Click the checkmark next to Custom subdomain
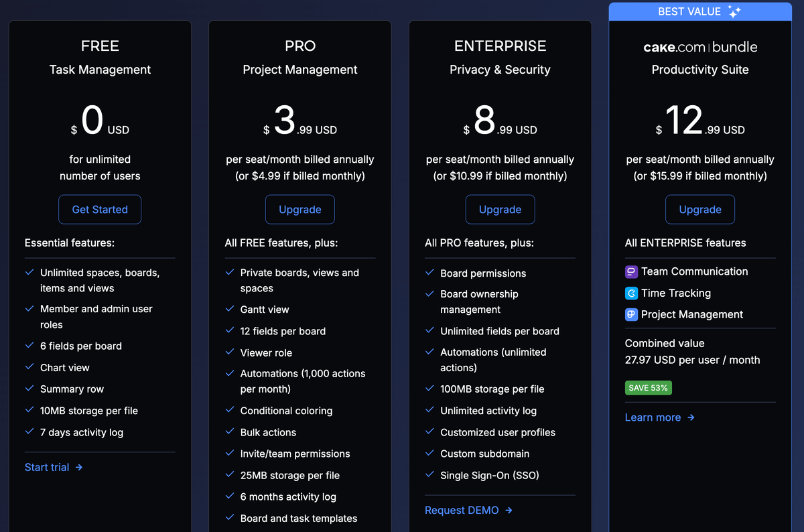The width and height of the screenshot is (804, 532). 430,453
